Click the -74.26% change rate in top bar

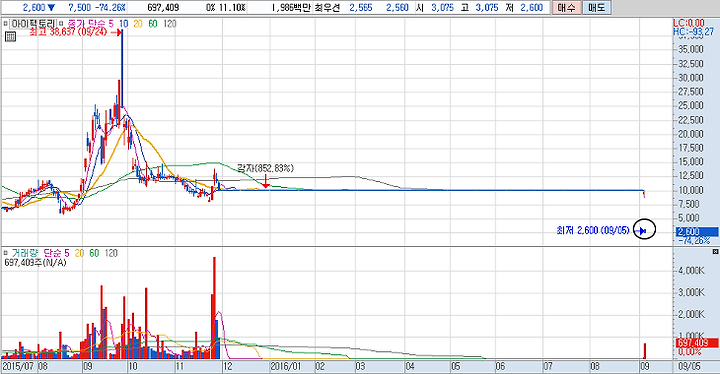[110, 7]
